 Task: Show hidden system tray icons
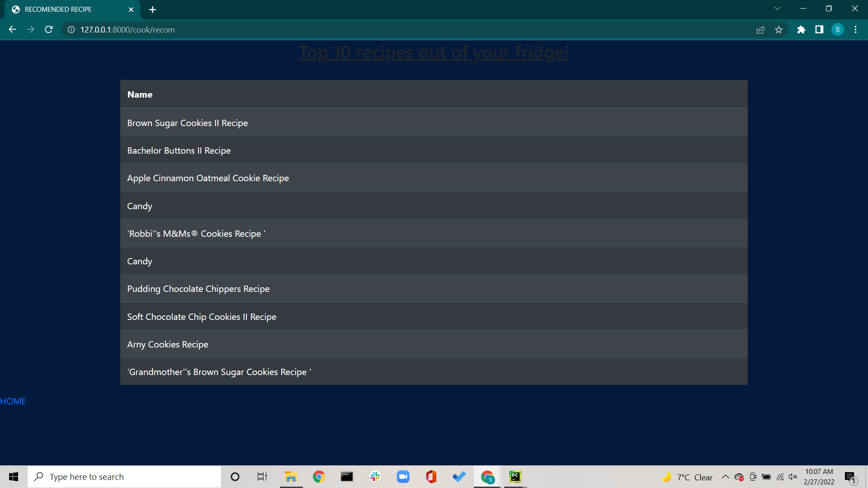point(725,477)
